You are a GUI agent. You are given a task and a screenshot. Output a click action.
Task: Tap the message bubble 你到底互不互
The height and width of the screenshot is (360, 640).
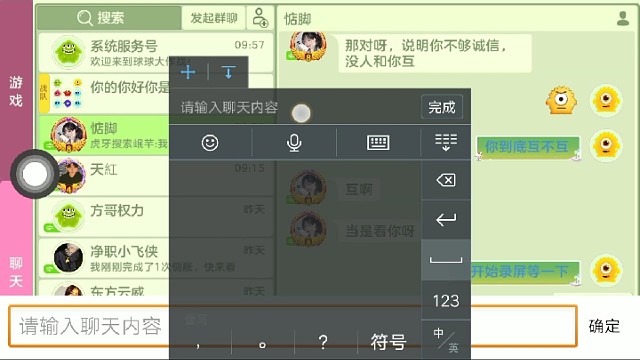coord(528,147)
